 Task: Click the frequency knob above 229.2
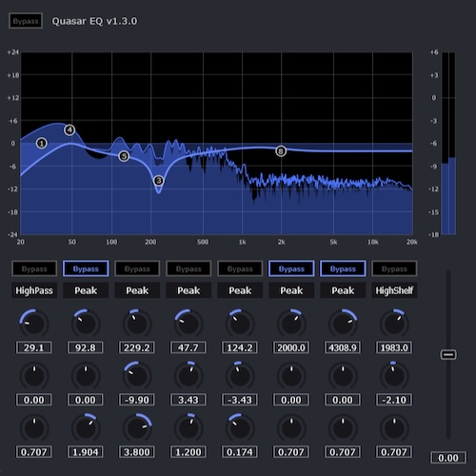pyautogui.click(x=137, y=324)
